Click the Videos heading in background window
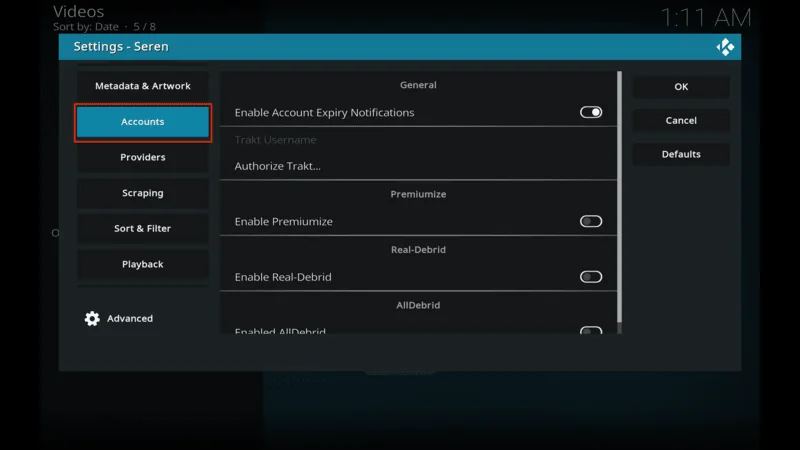Viewport: 800px width, 450px height. point(79,12)
